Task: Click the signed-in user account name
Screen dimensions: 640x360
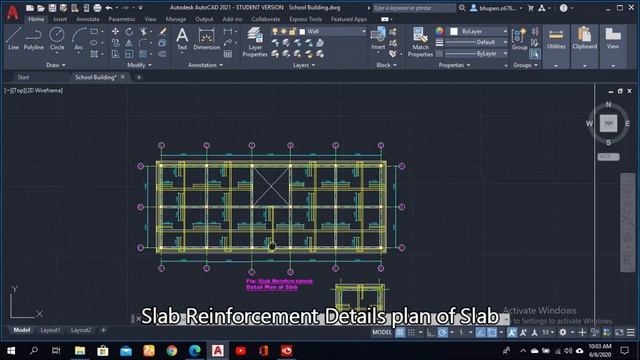Action: 497,8
